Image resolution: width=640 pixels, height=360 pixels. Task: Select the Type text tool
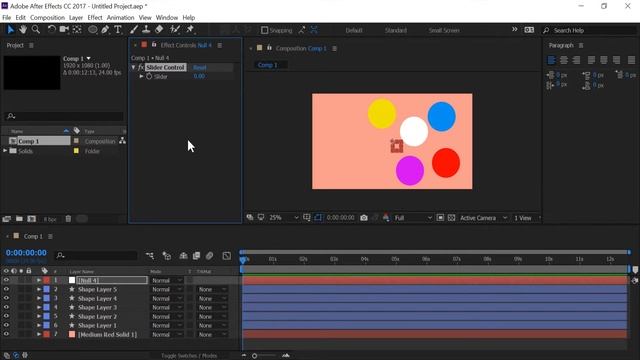coord(118,29)
